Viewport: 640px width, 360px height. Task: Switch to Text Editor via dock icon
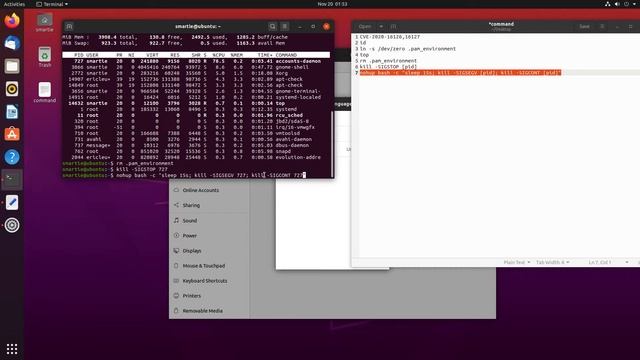click(x=12, y=202)
